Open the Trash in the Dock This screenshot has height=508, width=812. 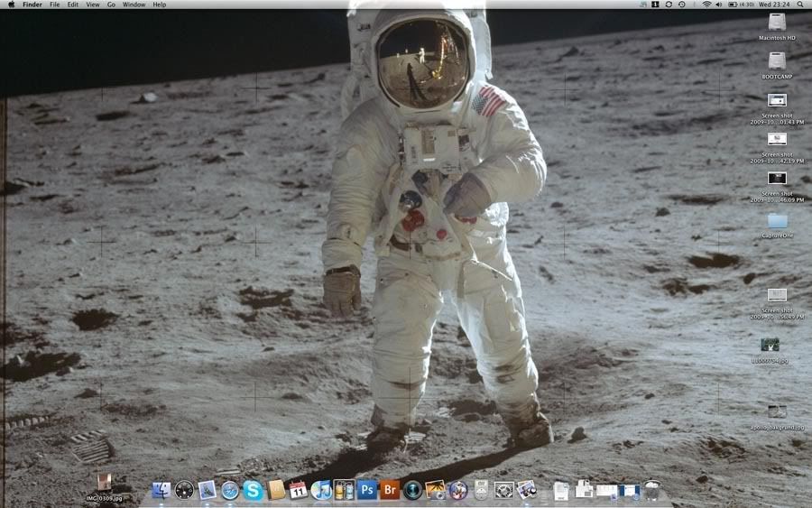[652, 490]
